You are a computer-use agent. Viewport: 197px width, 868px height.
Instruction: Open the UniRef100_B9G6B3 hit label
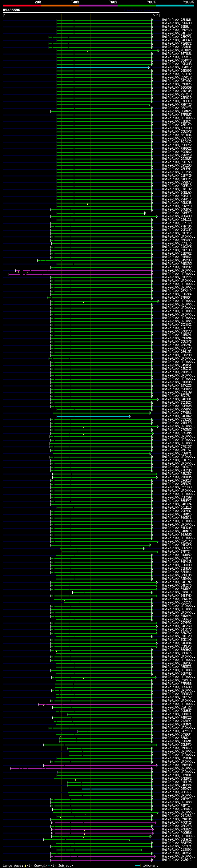click(x=177, y=23)
